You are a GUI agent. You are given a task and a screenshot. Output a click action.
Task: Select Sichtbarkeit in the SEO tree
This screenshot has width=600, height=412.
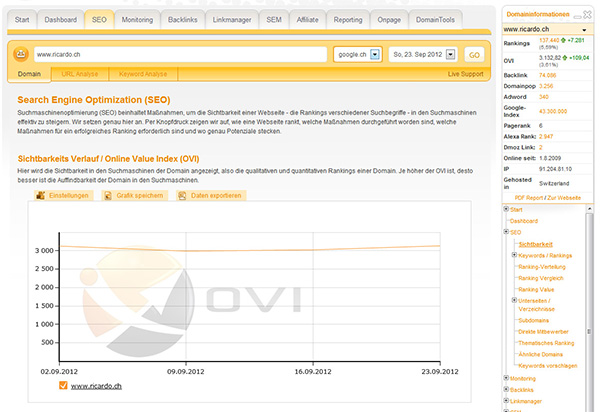pos(535,244)
